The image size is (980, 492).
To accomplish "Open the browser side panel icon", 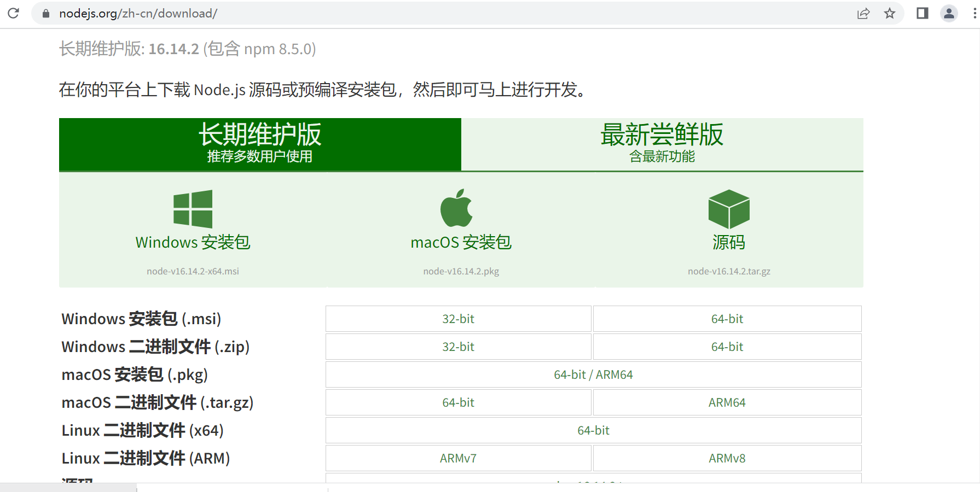I will click(921, 13).
